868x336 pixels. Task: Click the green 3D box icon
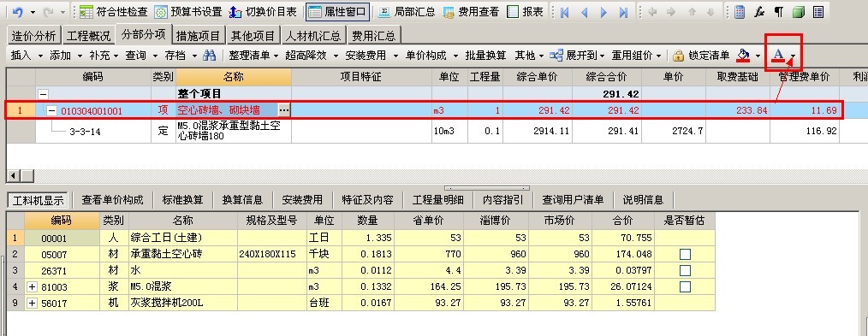point(799,12)
